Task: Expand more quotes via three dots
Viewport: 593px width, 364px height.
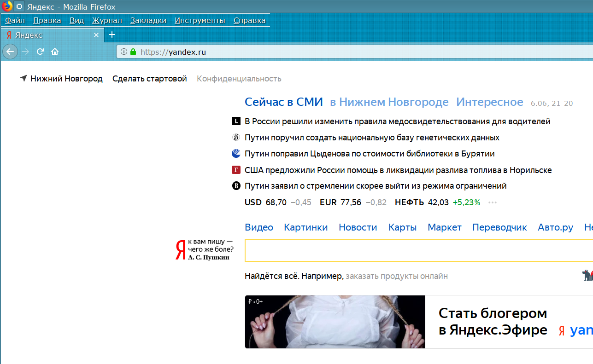Action: coord(493,202)
